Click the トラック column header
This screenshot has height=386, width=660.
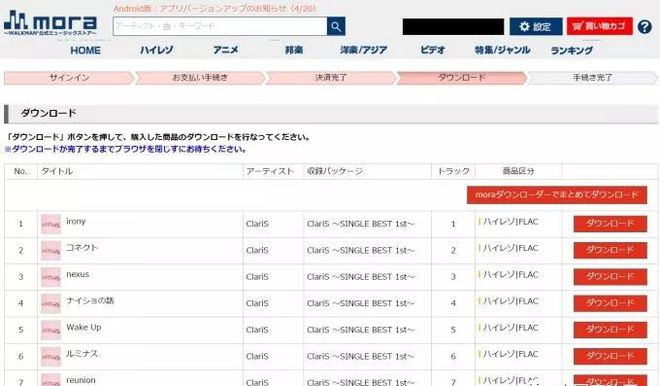[453, 171]
